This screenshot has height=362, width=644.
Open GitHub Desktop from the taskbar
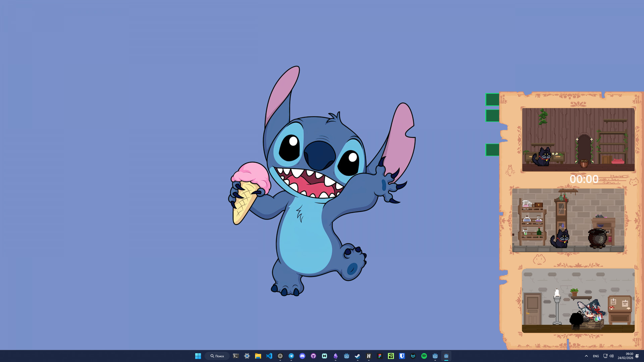click(x=313, y=356)
